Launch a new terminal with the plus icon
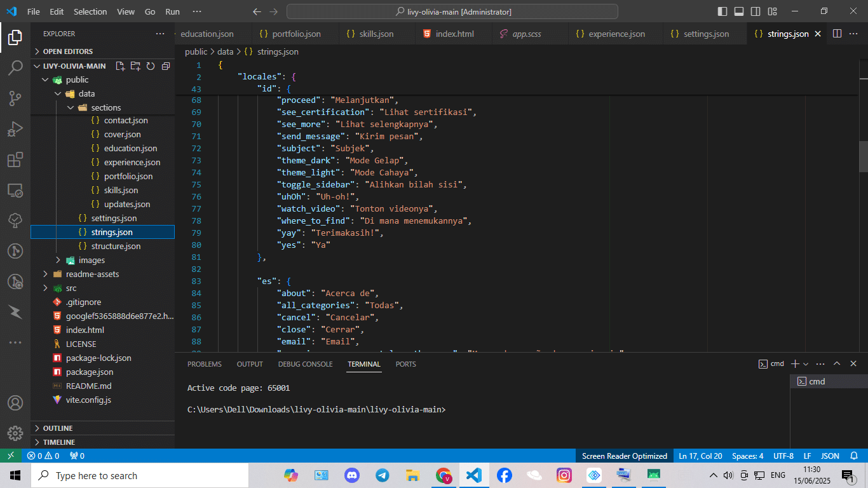This screenshot has height=488, width=868. point(795,363)
